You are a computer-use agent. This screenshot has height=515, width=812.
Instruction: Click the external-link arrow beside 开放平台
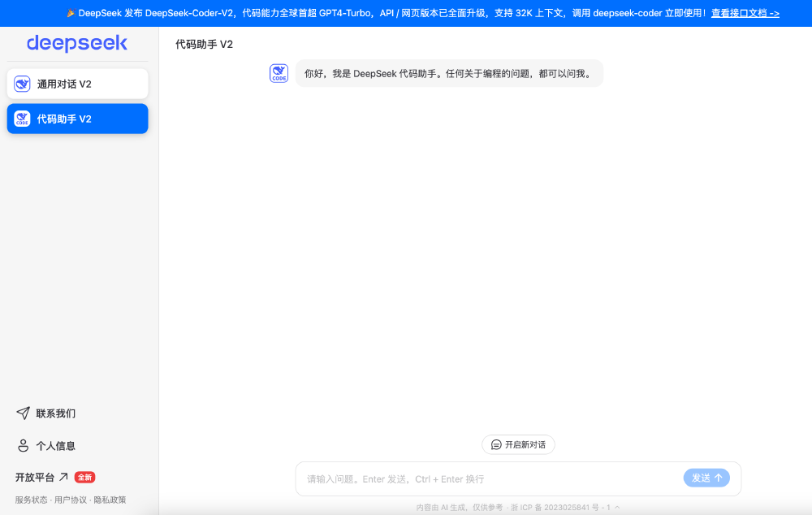(x=63, y=476)
